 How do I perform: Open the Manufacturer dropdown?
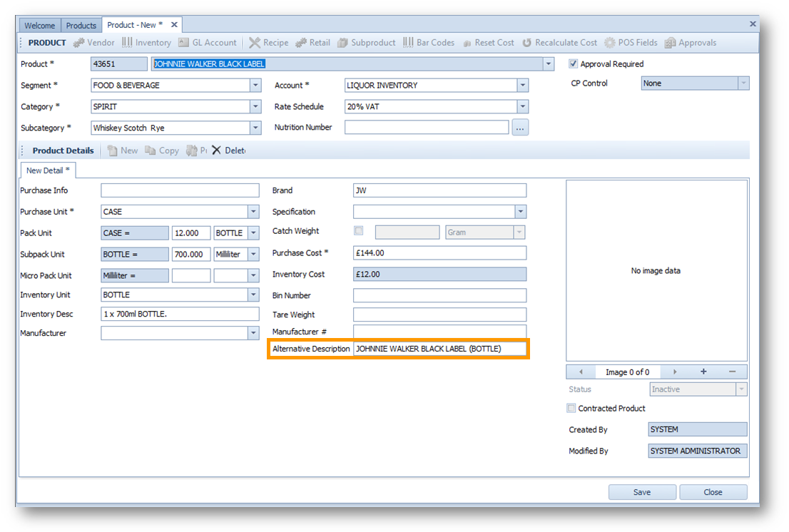click(x=254, y=333)
